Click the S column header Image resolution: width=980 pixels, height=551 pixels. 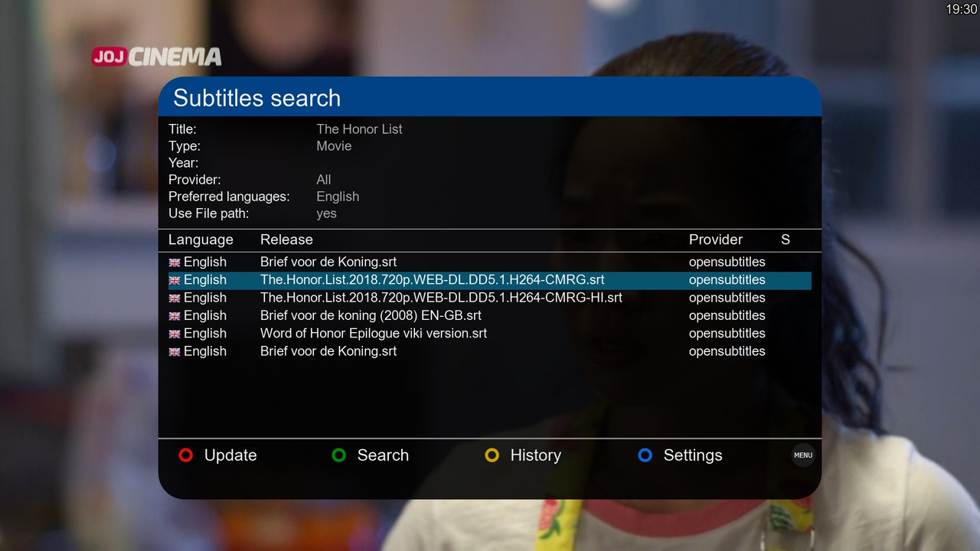click(x=786, y=240)
